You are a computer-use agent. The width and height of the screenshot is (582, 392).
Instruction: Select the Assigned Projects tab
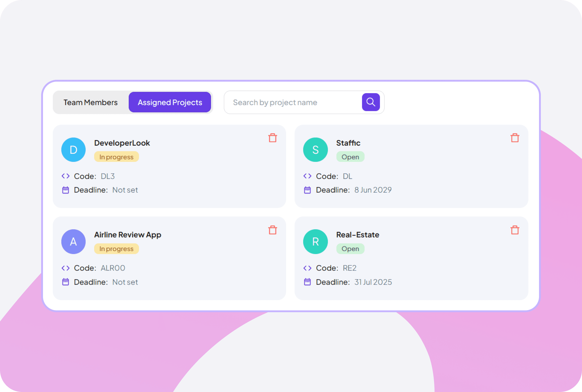click(170, 102)
